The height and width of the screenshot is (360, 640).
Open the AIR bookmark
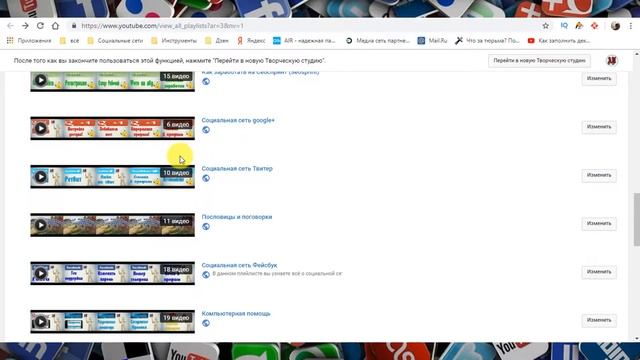click(304, 40)
